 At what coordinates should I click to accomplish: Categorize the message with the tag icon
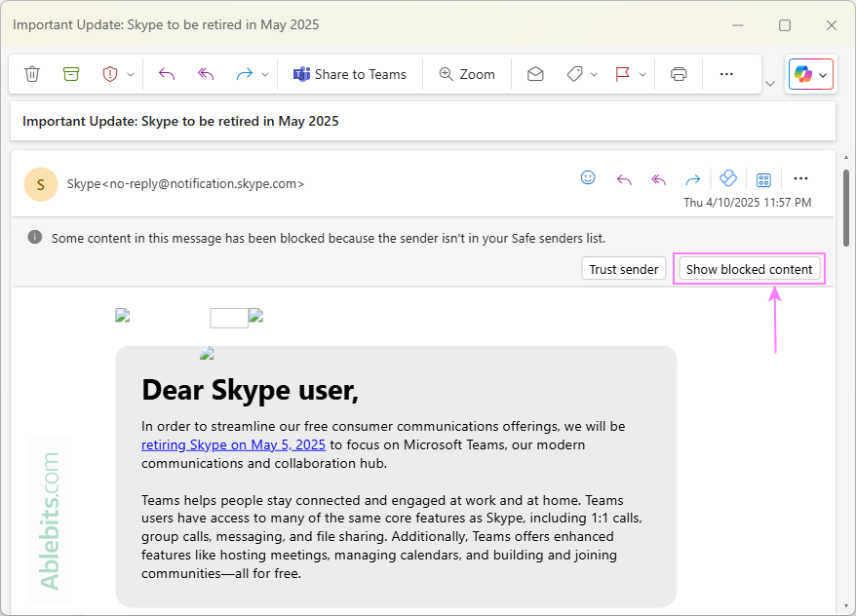click(x=574, y=74)
